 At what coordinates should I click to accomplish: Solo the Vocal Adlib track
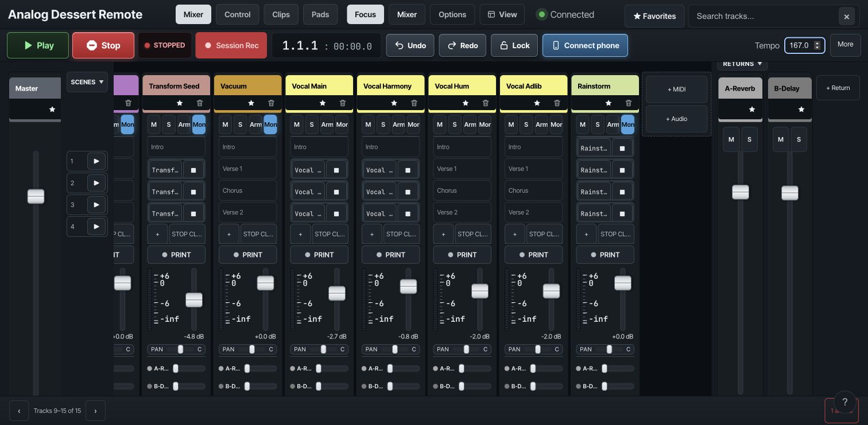coord(526,124)
